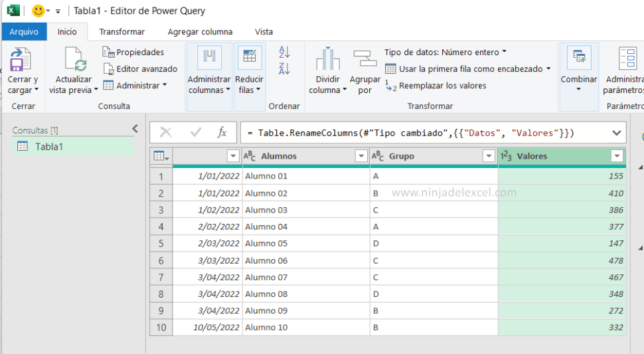Open the Valores column filter dropdown
The height and width of the screenshot is (354, 644).
pos(617,156)
